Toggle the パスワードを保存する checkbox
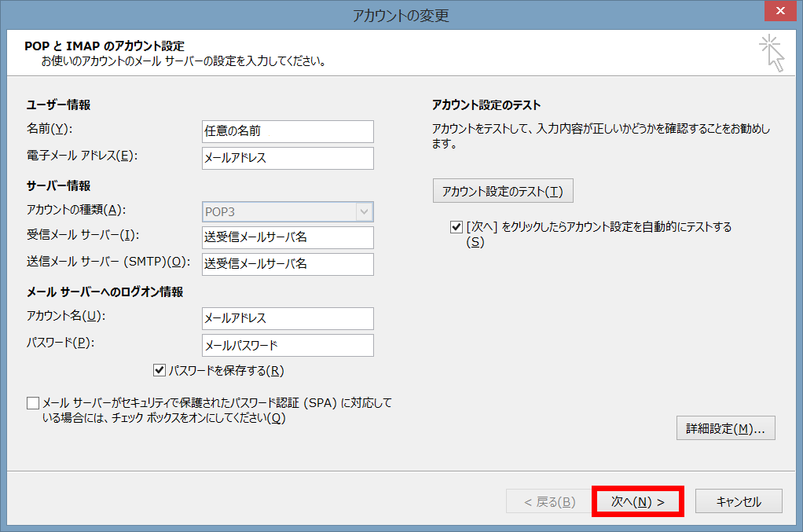 click(x=160, y=370)
